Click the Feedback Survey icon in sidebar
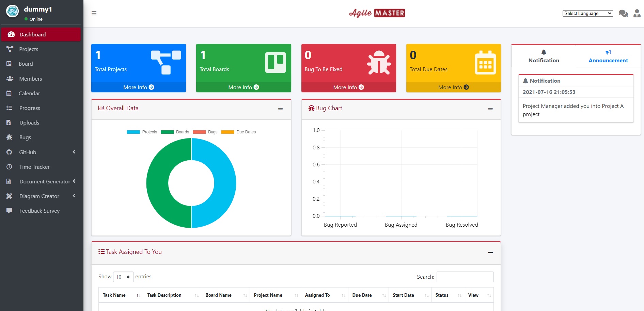The image size is (644, 311). [9, 211]
